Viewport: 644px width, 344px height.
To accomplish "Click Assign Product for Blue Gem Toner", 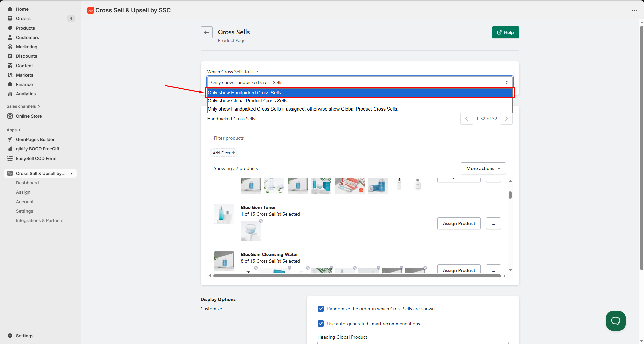I will (458, 223).
